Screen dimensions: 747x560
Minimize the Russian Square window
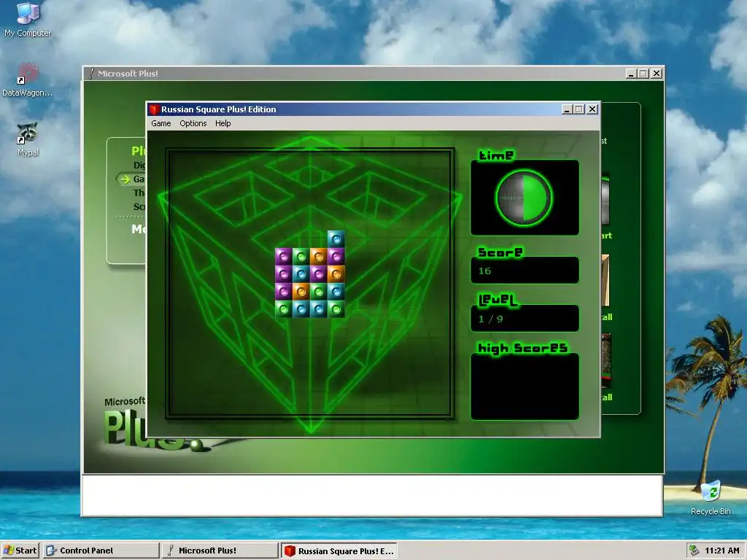[x=566, y=109]
